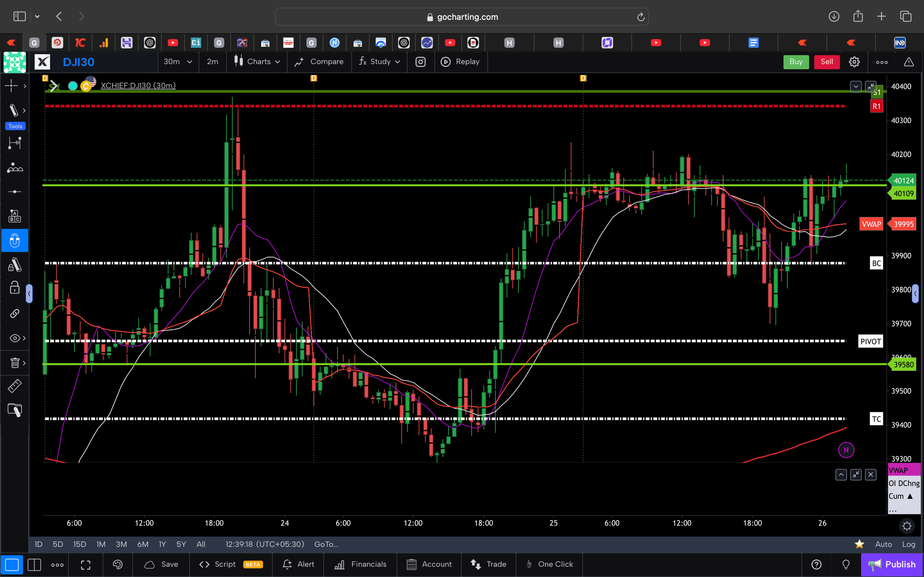Open the chart theme color palette

coord(117,564)
